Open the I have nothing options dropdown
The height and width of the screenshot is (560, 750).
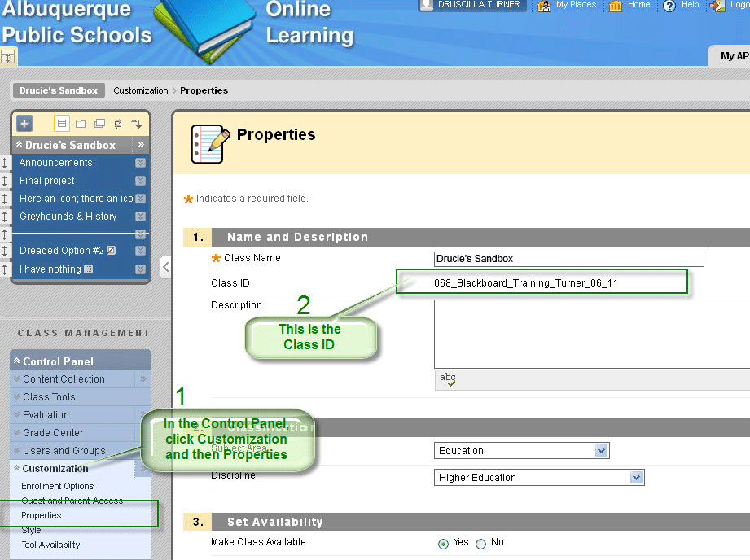tap(140, 269)
